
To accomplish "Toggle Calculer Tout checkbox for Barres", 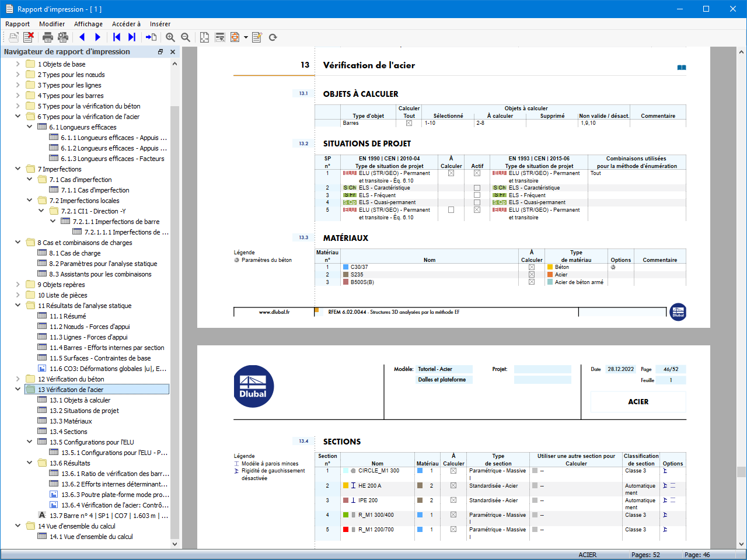I will [x=409, y=123].
